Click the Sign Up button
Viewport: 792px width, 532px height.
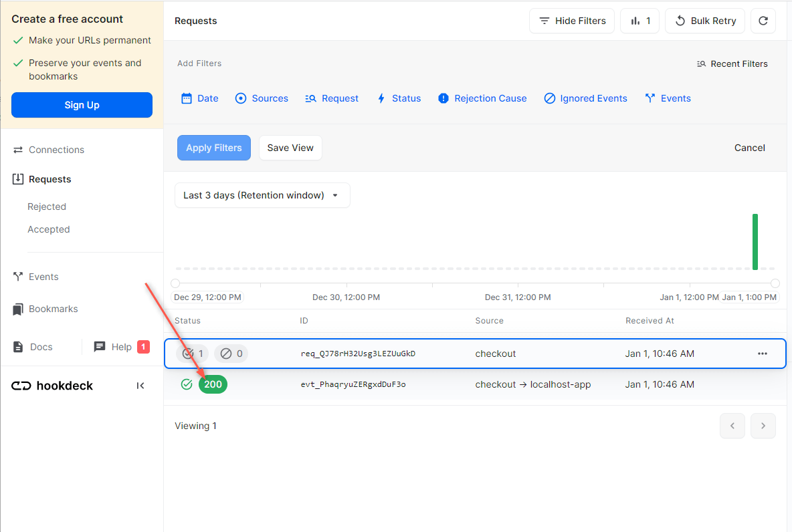tap(82, 105)
